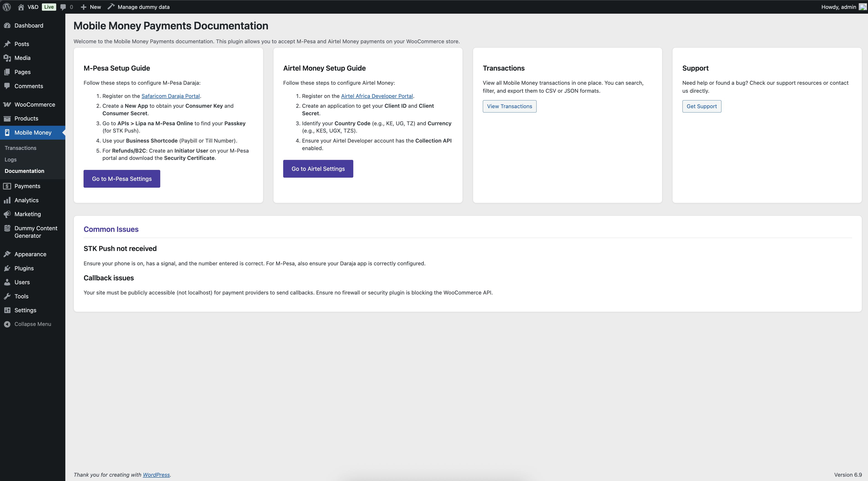Click the Analytics bar chart icon
This screenshot has width=868, height=481.
click(7, 200)
